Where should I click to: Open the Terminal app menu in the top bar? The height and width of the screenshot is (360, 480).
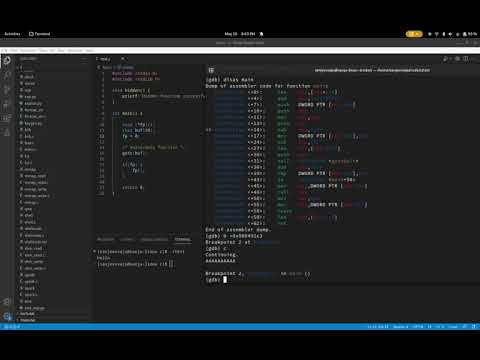pos(40,34)
